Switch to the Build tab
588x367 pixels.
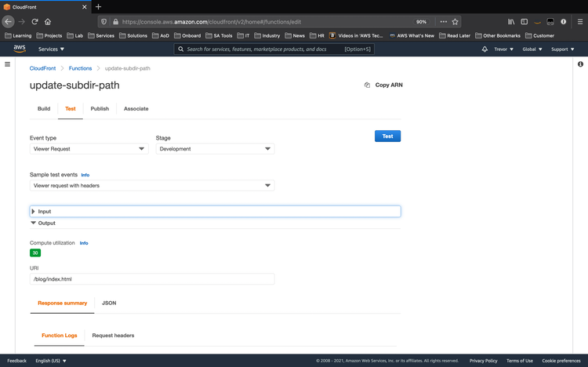click(x=44, y=108)
